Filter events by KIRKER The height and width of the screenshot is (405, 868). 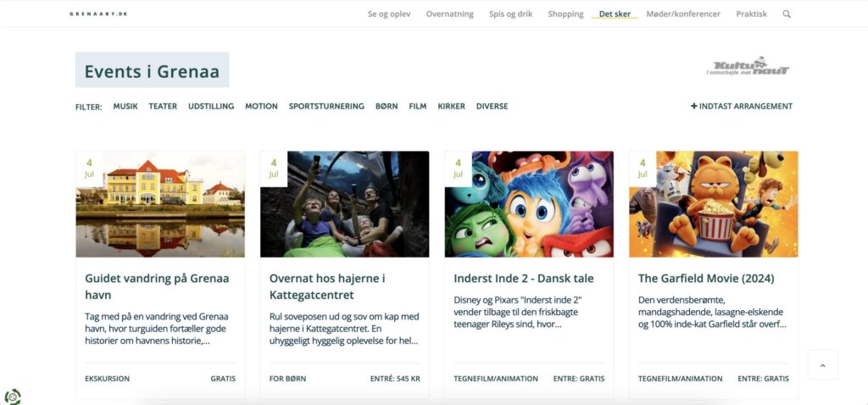[x=451, y=106]
